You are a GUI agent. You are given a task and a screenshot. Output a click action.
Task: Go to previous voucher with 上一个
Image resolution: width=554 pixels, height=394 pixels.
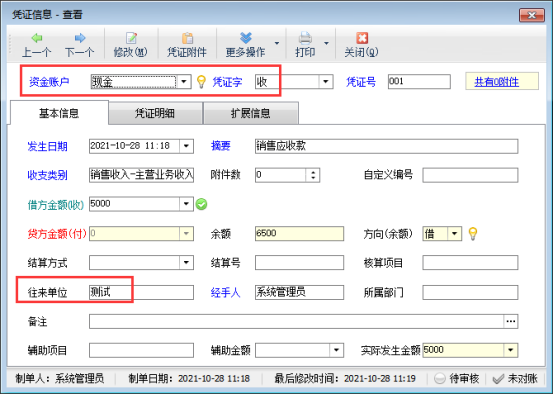pyautogui.click(x=36, y=45)
